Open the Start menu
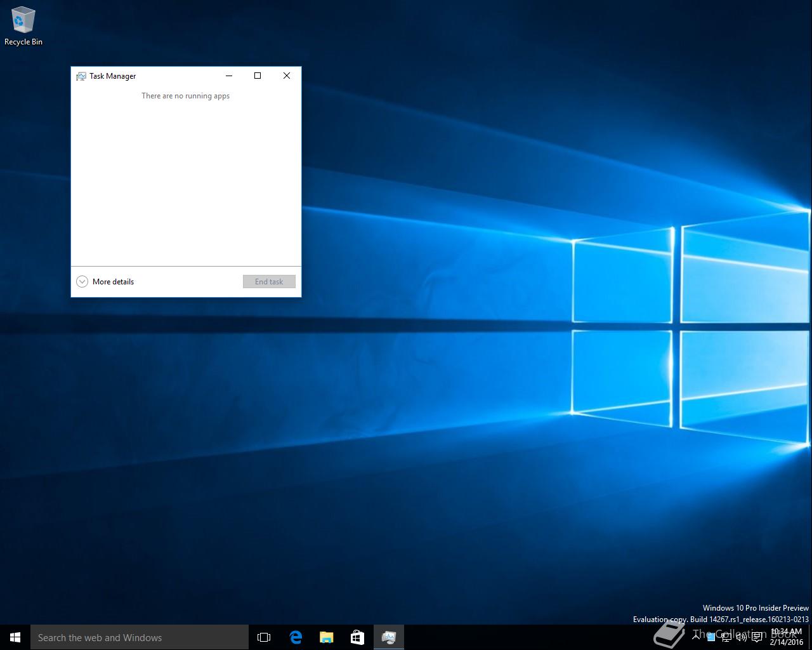 15,637
